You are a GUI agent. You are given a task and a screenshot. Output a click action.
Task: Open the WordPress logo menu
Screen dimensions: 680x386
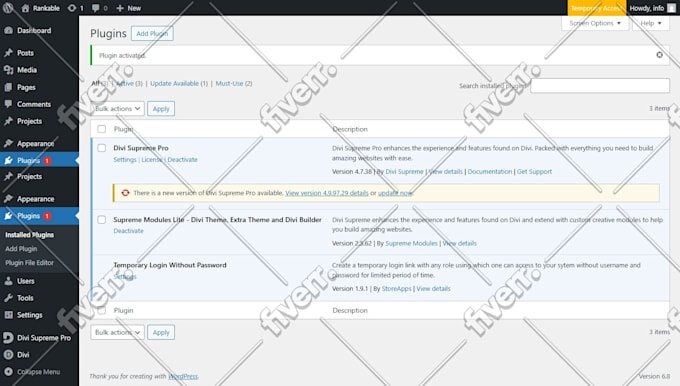(8, 8)
